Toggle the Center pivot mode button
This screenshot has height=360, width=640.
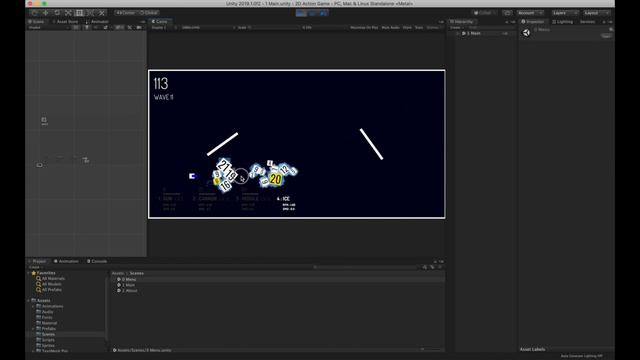click(126, 13)
